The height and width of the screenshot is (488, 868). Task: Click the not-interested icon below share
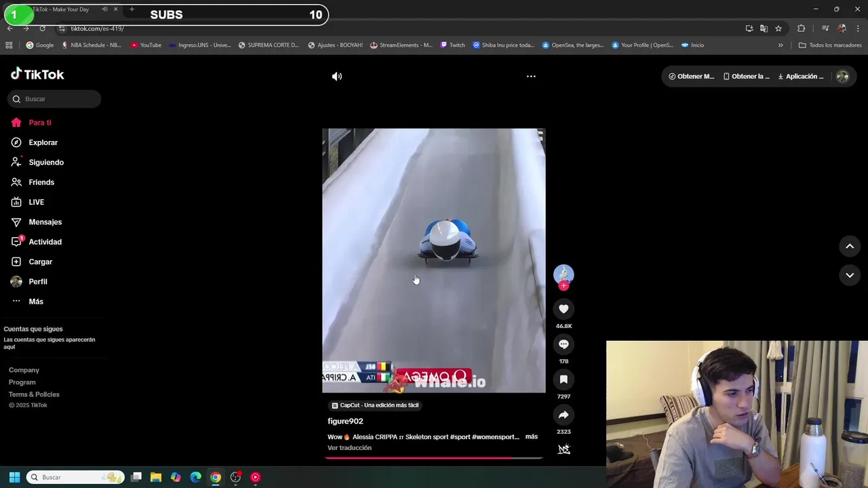[564, 449]
